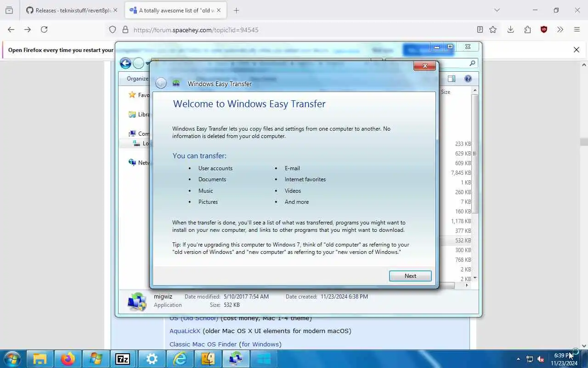Go back in Firefox
This screenshot has height=368, width=588.
[11, 29]
